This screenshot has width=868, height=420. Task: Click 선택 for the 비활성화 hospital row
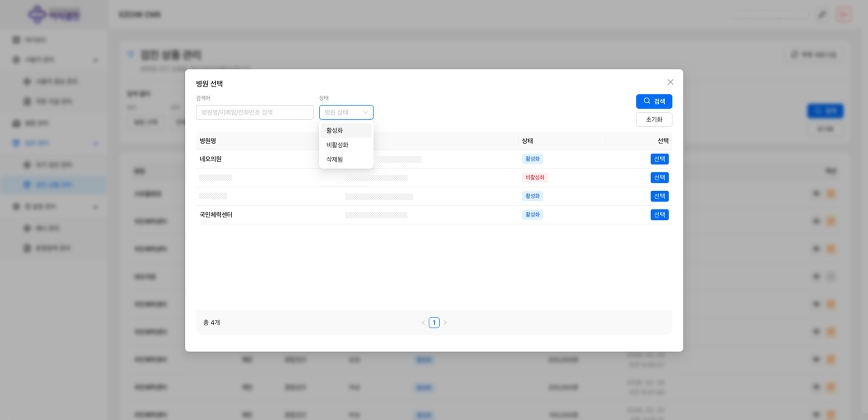point(659,178)
